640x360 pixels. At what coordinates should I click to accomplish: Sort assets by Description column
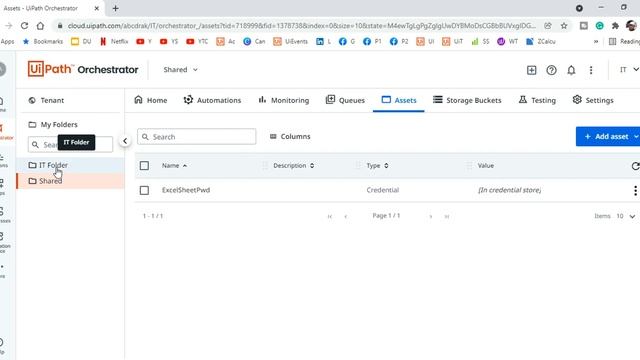(x=293, y=165)
